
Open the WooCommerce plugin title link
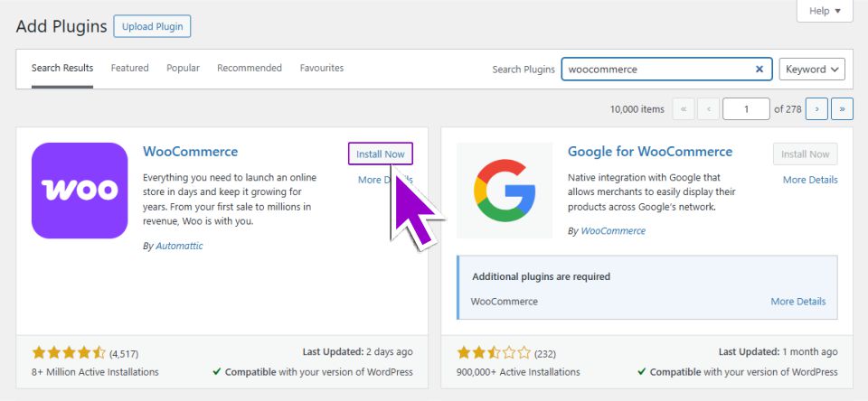(x=191, y=152)
